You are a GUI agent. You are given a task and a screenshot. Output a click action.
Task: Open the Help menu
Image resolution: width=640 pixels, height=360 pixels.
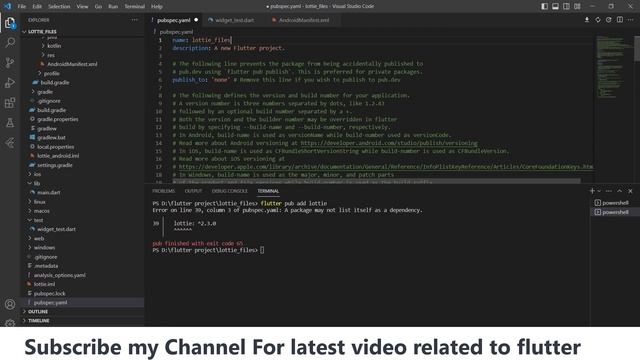pyautogui.click(x=157, y=7)
